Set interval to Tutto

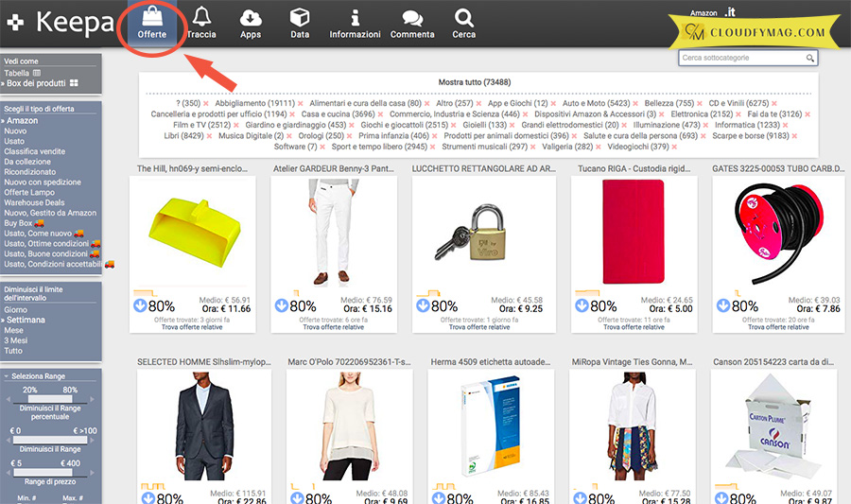click(13, 351)
